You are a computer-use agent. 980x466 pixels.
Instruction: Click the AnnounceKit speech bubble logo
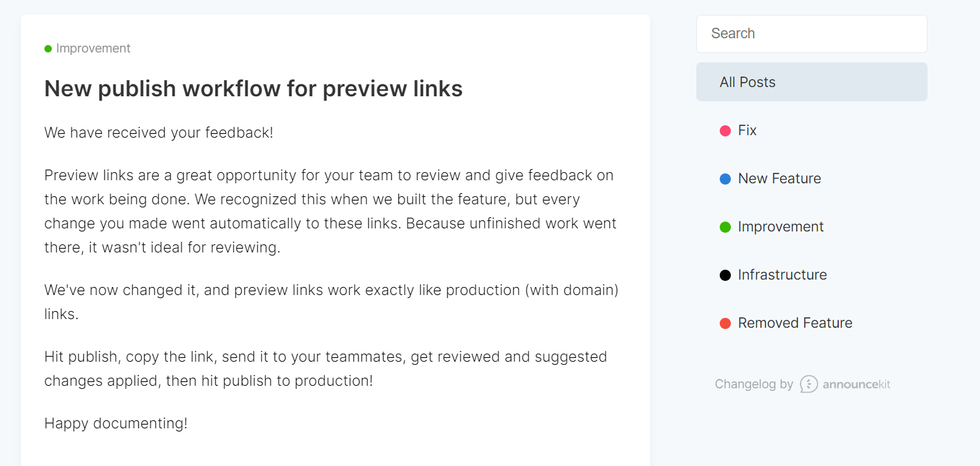[809, 384]
